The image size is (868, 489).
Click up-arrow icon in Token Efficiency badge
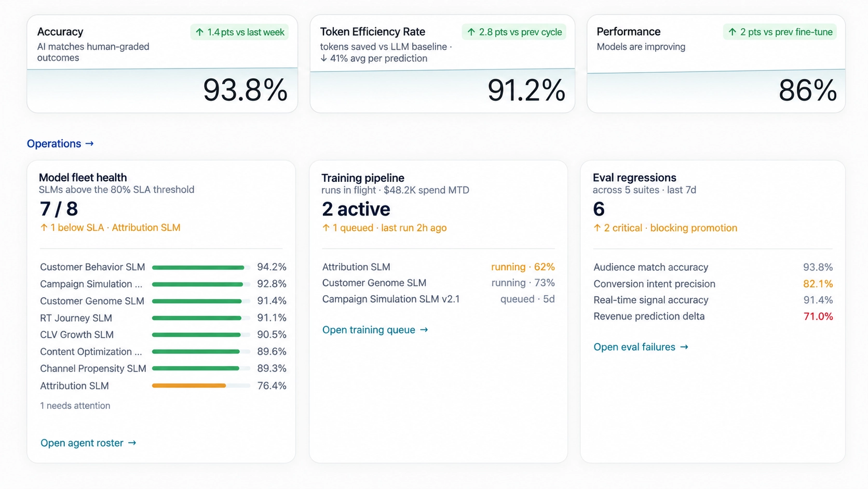(471, 32)
